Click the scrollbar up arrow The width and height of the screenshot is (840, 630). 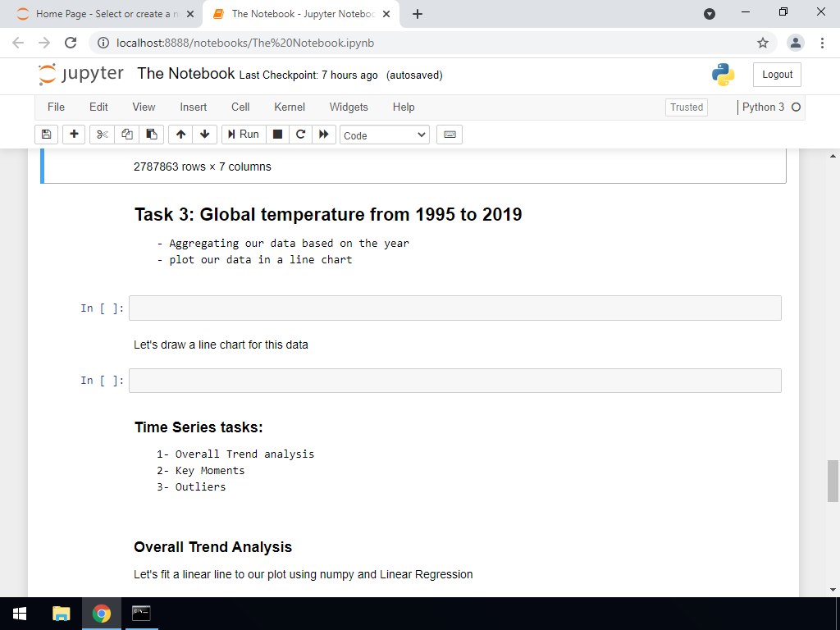tap(833, 156)
